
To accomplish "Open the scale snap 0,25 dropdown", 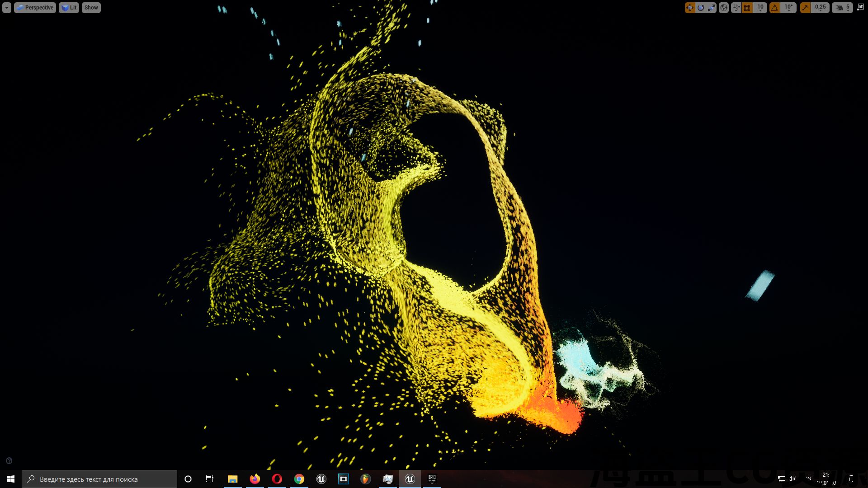I will (820, 8).
